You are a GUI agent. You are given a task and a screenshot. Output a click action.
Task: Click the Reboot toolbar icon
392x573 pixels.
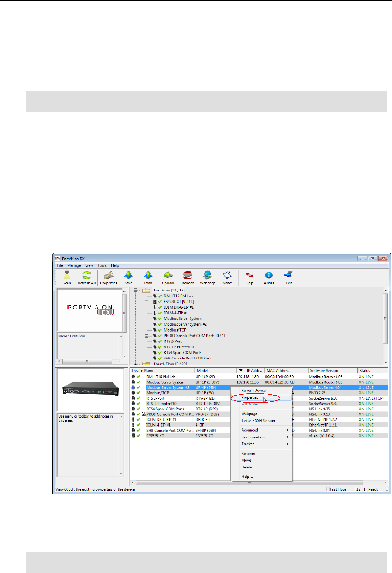pos(188,277)
